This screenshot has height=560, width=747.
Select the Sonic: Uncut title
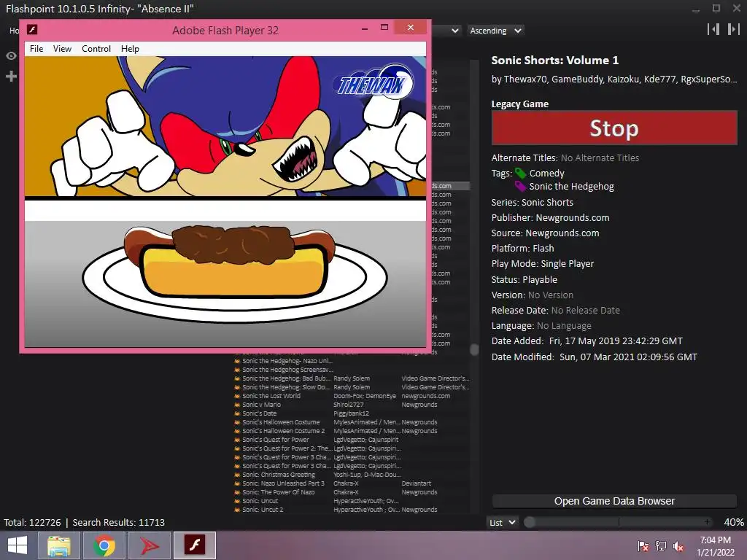coord(260,501)
